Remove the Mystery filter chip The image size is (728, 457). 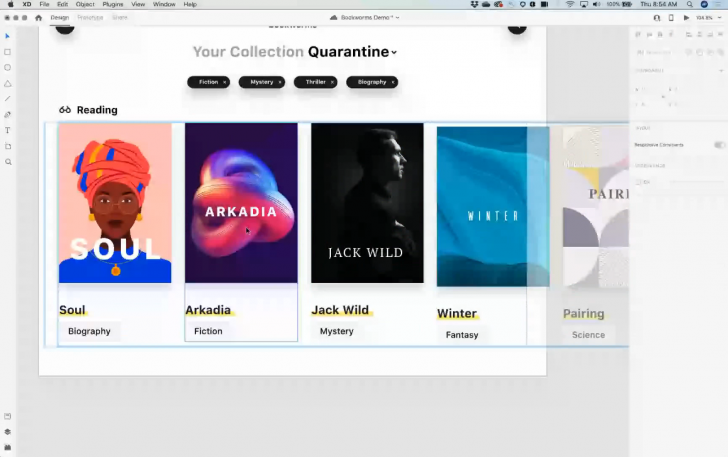click(x=280, y=82)
